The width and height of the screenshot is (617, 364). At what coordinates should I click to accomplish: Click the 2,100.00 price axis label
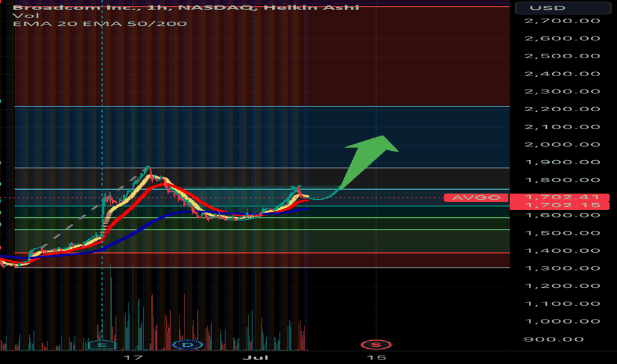pos(562,127)
